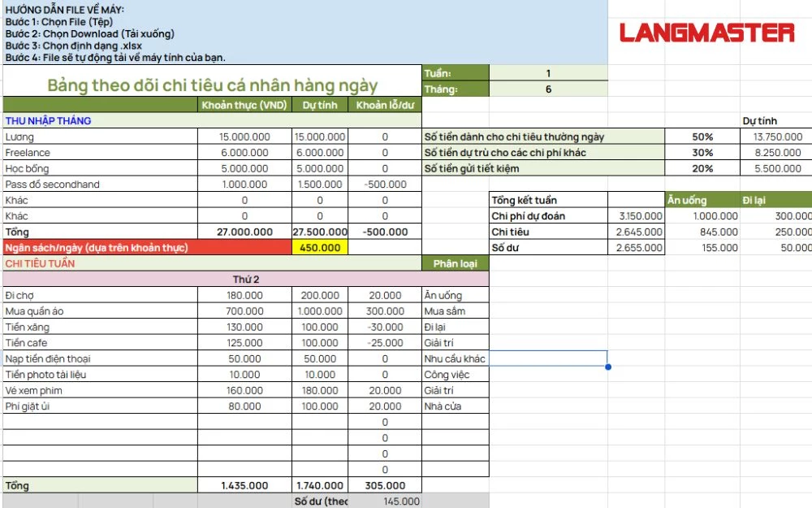The image size is (812, 508).
Task: Click the LANGMASTER logo
Action: 706,33
